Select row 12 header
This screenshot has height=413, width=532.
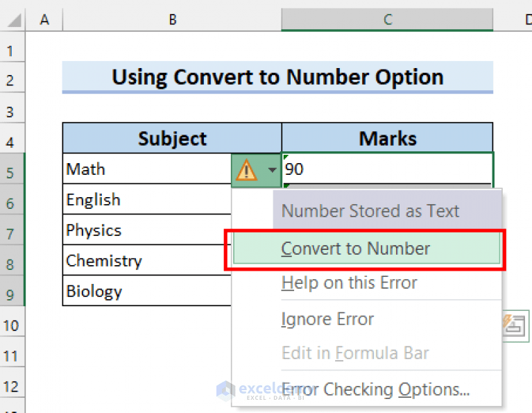(12, 382)
